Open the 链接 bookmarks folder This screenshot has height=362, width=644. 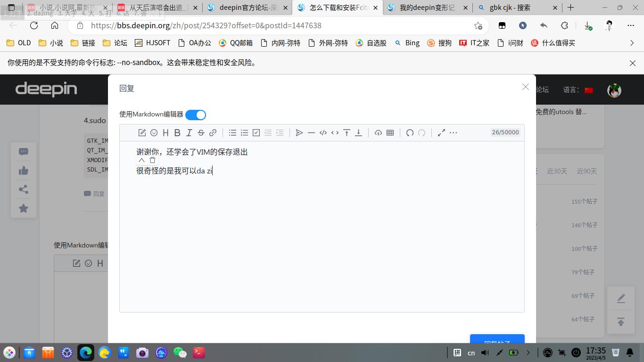point(83,43)
